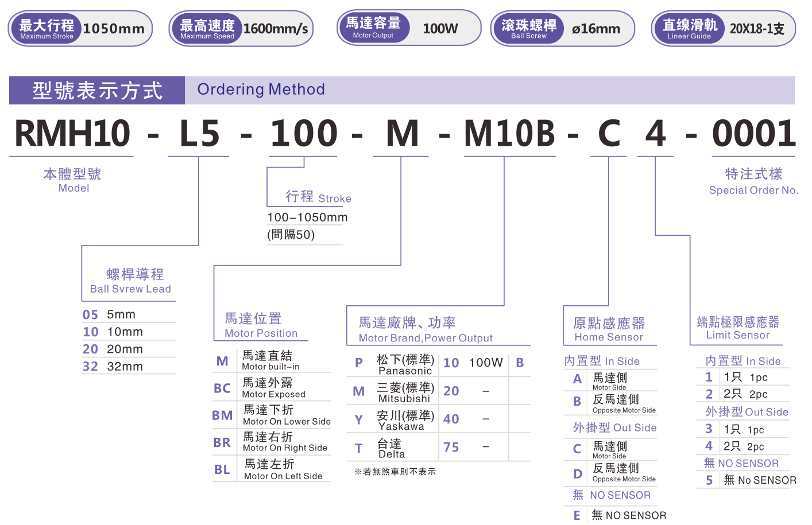Screen dimensions: 812x525
Task: Click the 本體型號 Model label
Action: 73,180
